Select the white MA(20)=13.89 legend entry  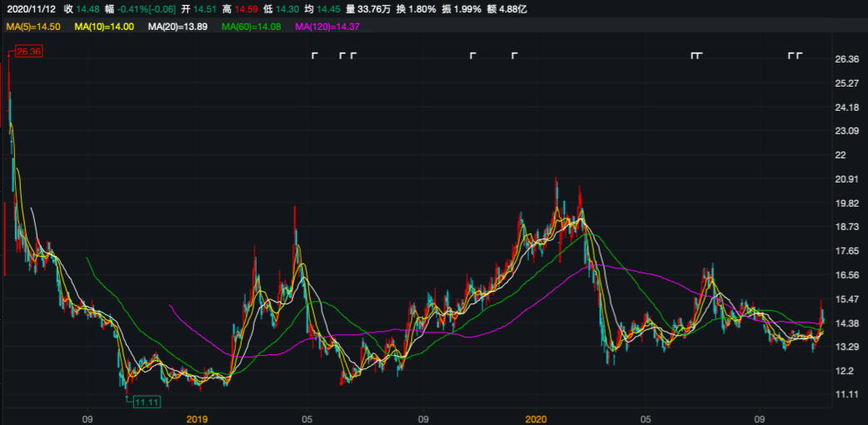pyautogui.click(x=177, y=27)
